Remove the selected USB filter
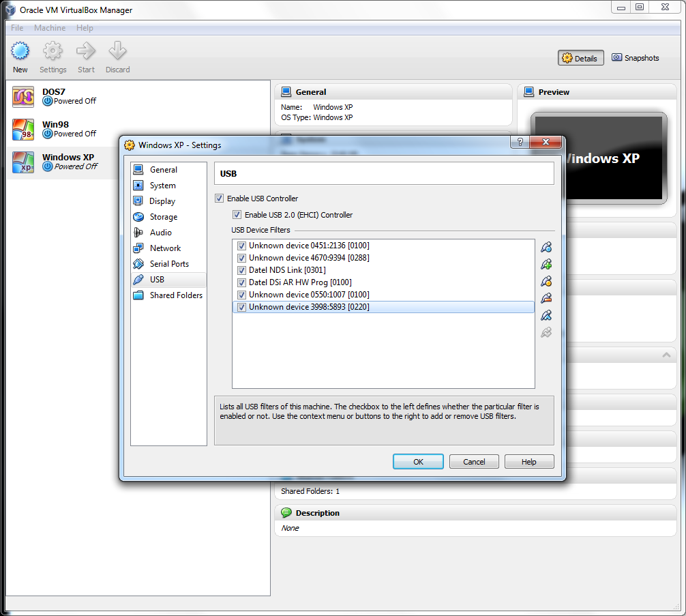Image resolution: width=686 pixels, height=616 pixels. click(x=546, y=298)
